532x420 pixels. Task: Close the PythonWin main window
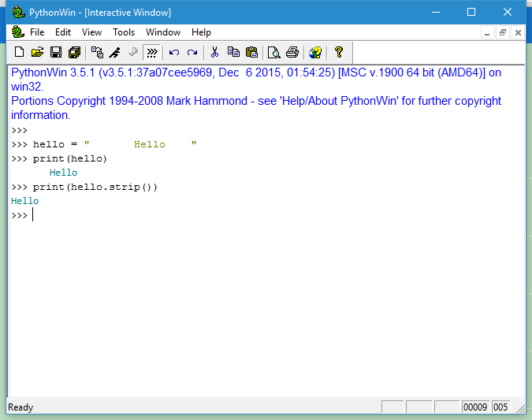(508, 12)
